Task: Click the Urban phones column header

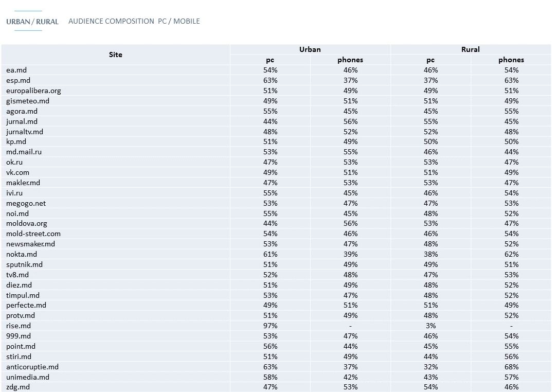Action: [350, 60]
